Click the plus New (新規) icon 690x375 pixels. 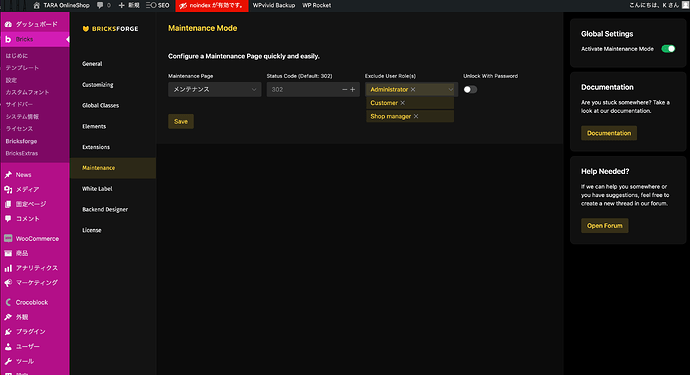(121, 5)
